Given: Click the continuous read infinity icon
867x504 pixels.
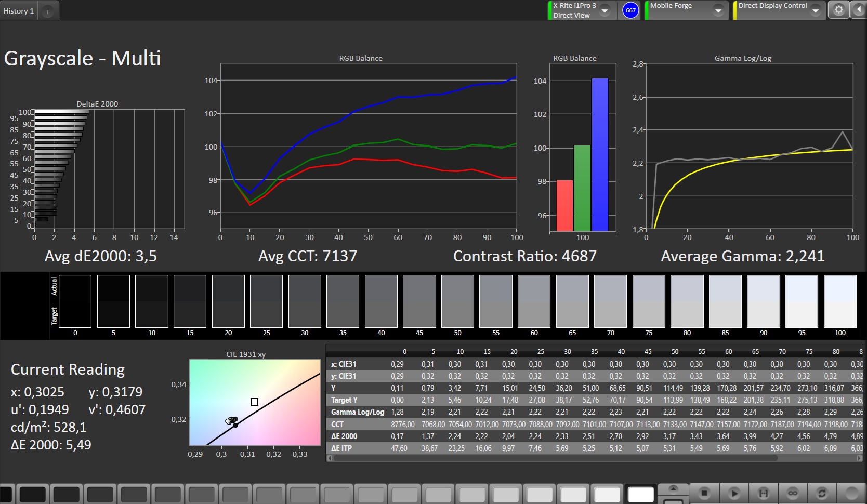Looking at the screenshot, I should [x=793, y=493].
